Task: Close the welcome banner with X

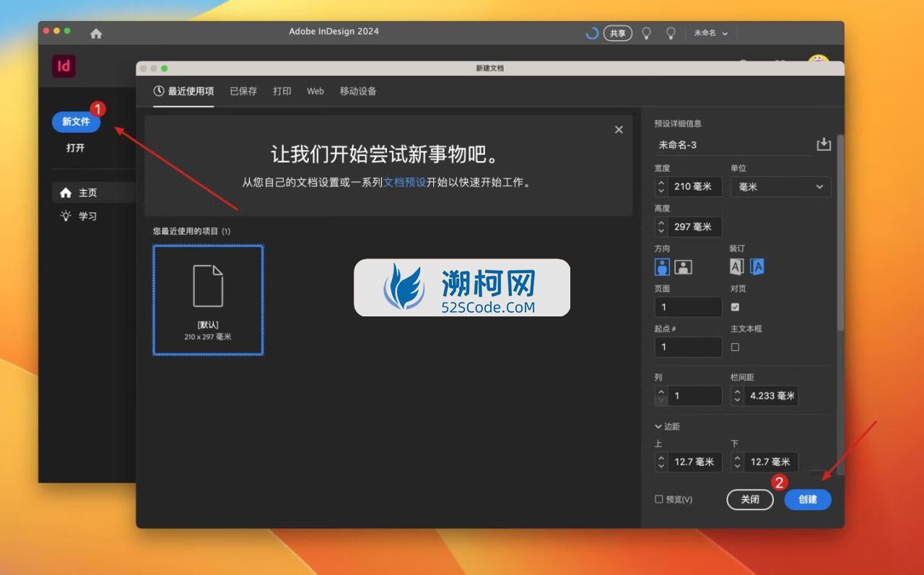Action: [x=619, y=129]
